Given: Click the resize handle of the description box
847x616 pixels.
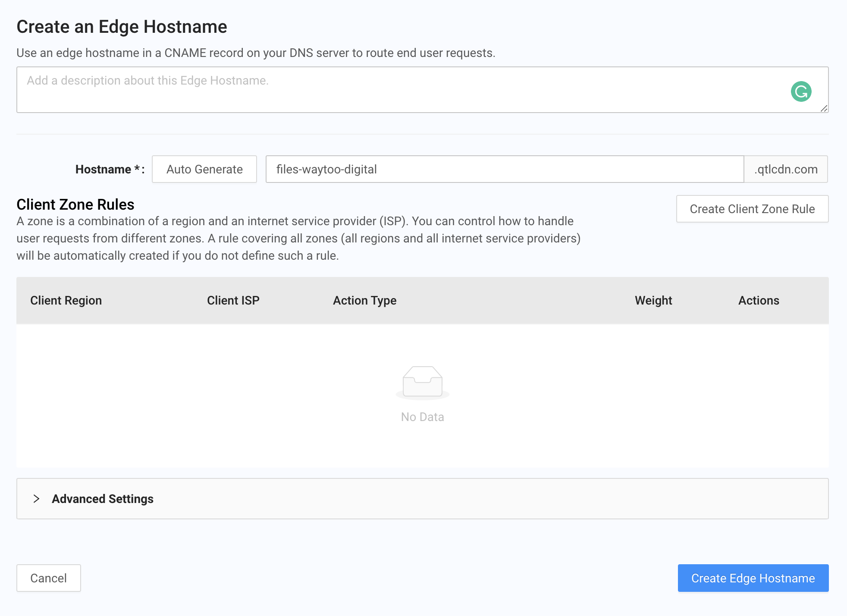Looking at the screenshot, I should (824, 108).
